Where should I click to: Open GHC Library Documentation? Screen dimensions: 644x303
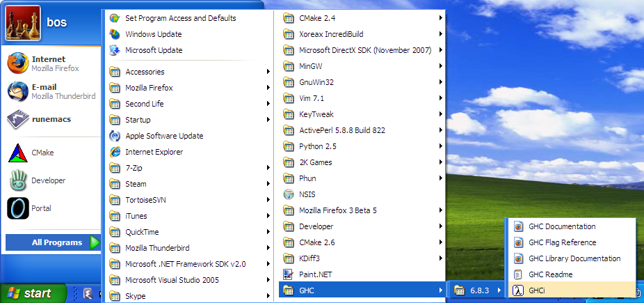574,258
